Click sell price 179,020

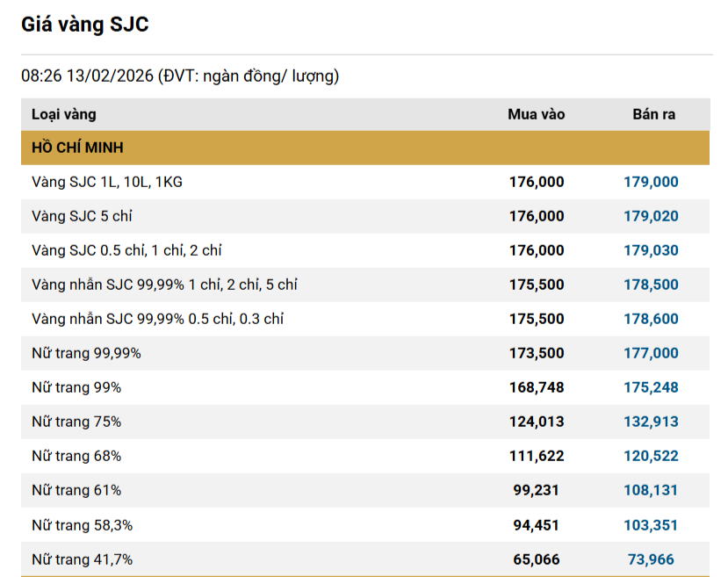click(x=651, y=216)
